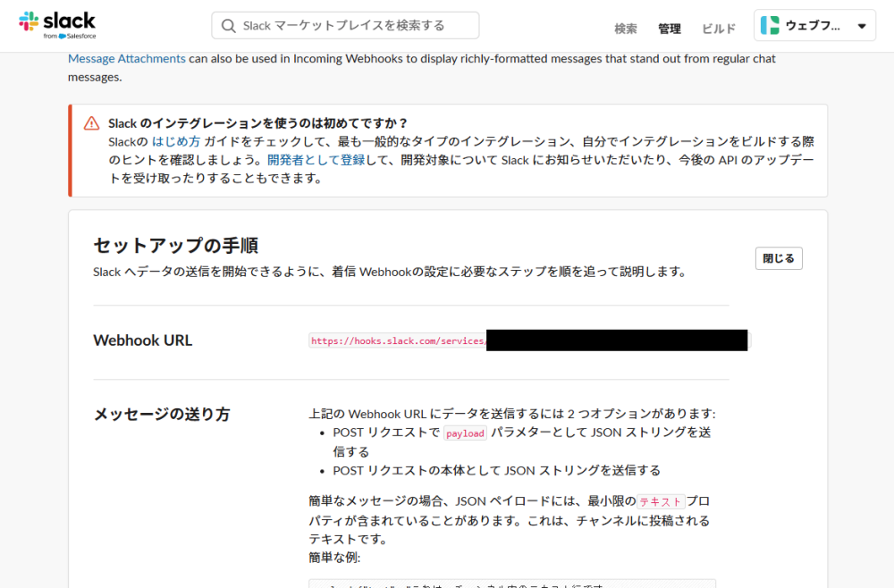Screen dimensions: 894x588
Task: Select the Webhook URL field
Action: pyautogui.click(x=529, y=340)
